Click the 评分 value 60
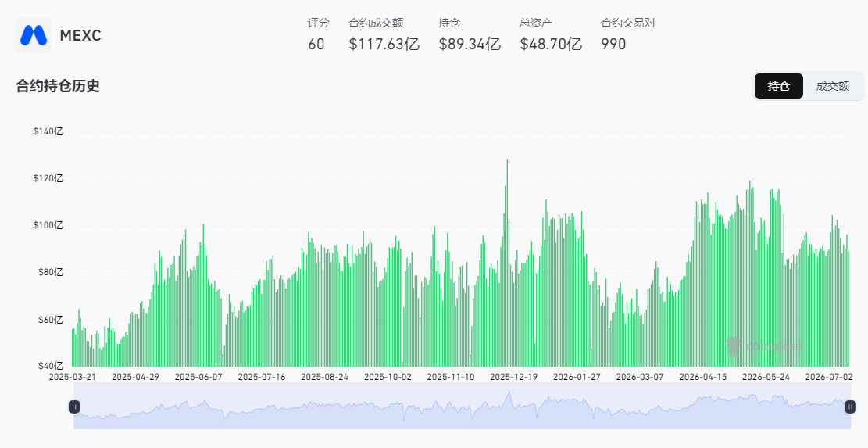Image resolution: width=868 pixels, height=448 pixels. click(x=316, y=45)
